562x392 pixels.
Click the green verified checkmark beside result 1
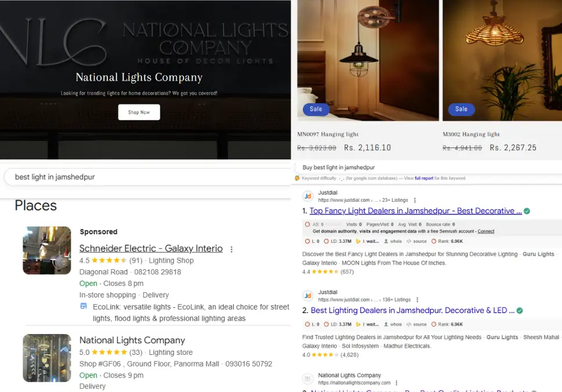[527, 211]
